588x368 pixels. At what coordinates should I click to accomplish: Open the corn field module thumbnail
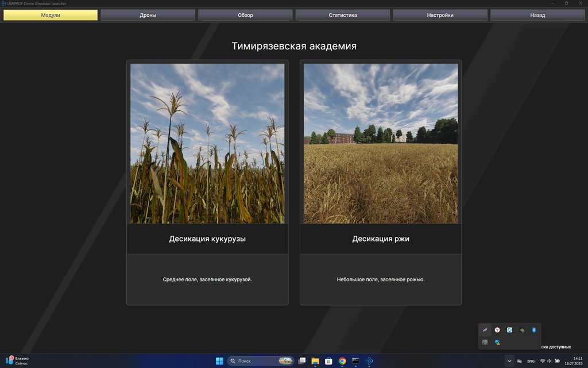coord(207,143)
